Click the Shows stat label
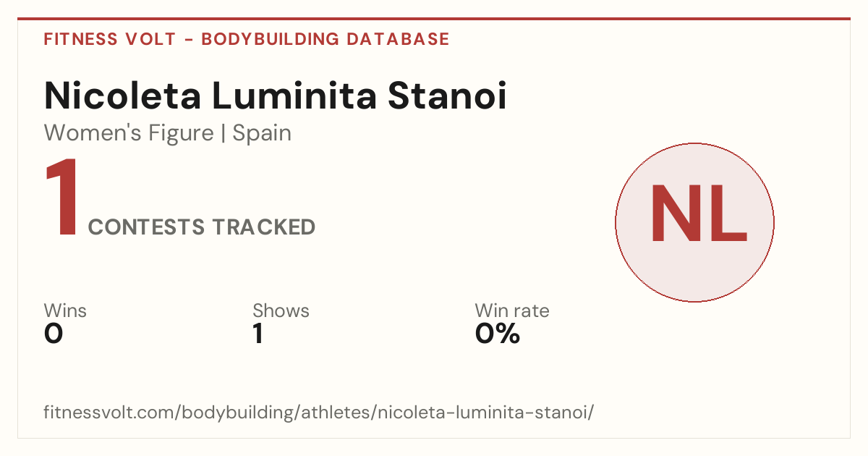 tap(281, 311)
